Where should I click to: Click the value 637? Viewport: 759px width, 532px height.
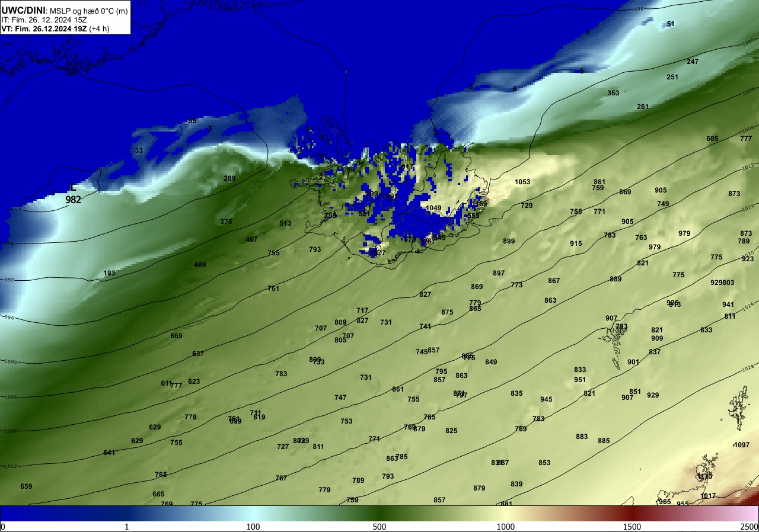(x=198, y=354)
